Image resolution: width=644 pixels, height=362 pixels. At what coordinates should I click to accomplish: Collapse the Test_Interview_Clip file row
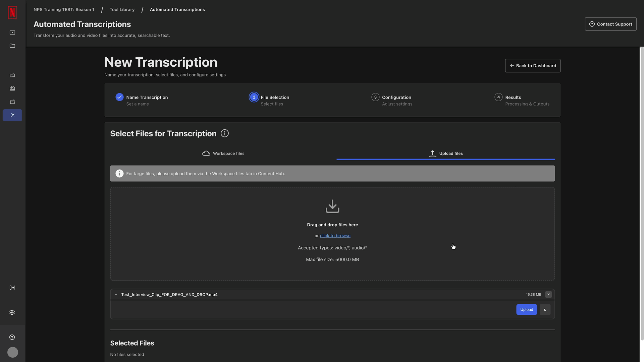click(116, 295)
